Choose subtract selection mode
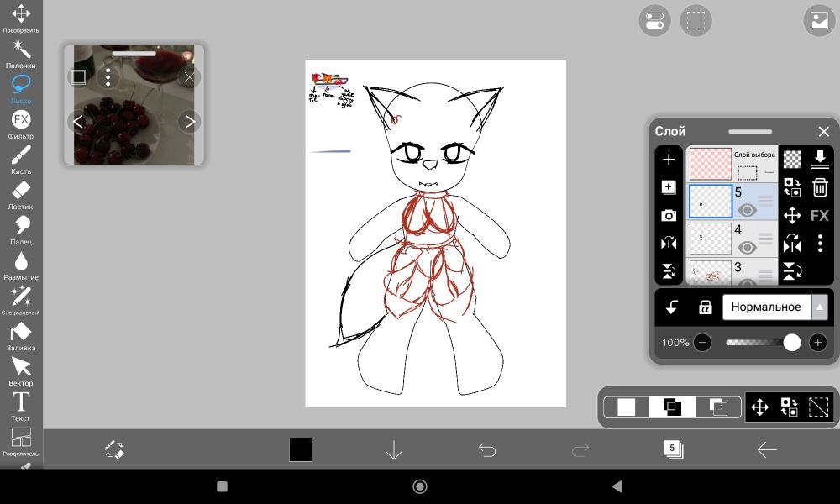Image resolution: width=840 pixels, height=504 pixels. 718,407
